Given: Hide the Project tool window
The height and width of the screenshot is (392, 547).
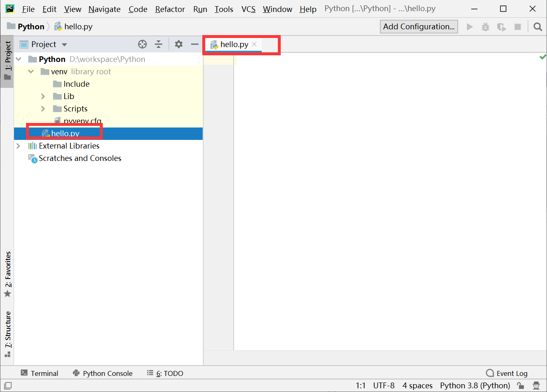Looking at the screenshot, I should click(194, 44).
